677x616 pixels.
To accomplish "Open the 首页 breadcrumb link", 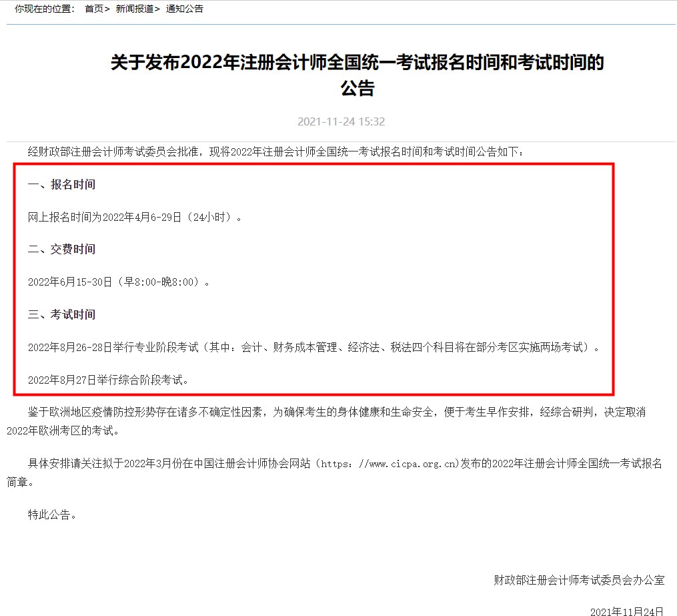I will point(94,9).
